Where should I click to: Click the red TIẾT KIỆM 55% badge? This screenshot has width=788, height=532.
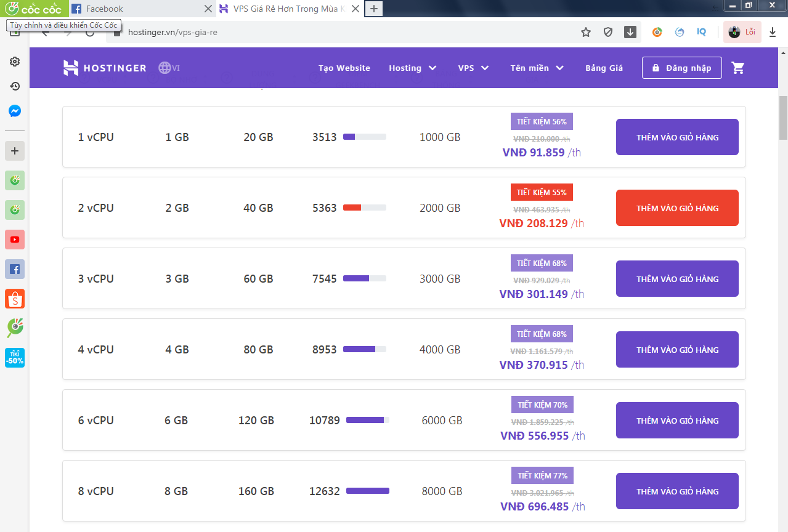point(542,192)
